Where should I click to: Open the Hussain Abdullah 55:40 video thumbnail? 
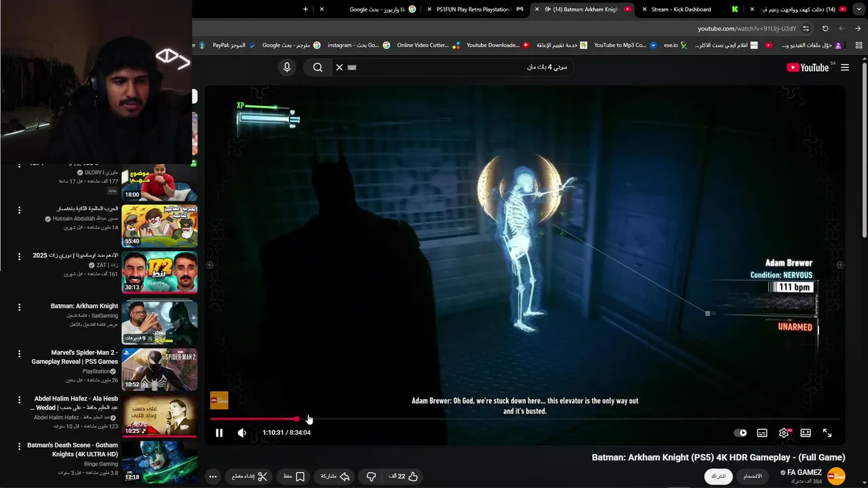coord(159,226)
